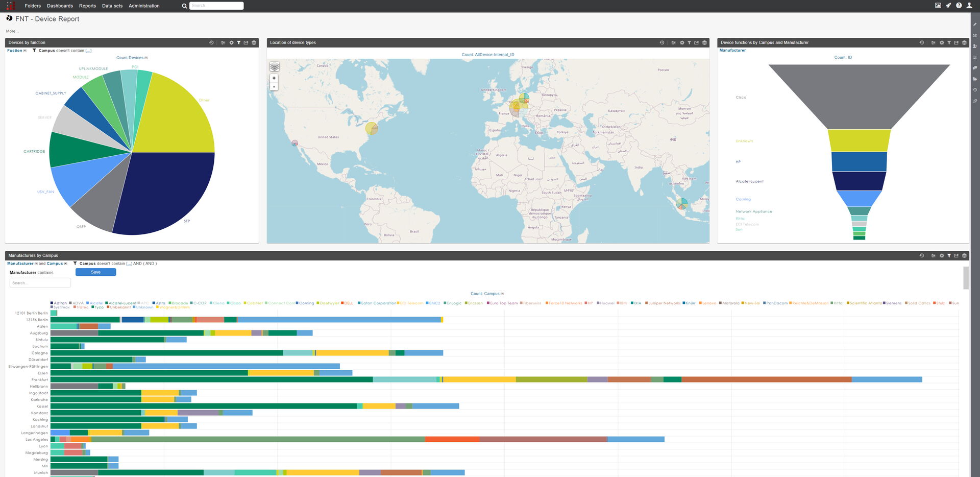Open the Data sets menu
Screen dimensions: 980x477
[112, 6]
